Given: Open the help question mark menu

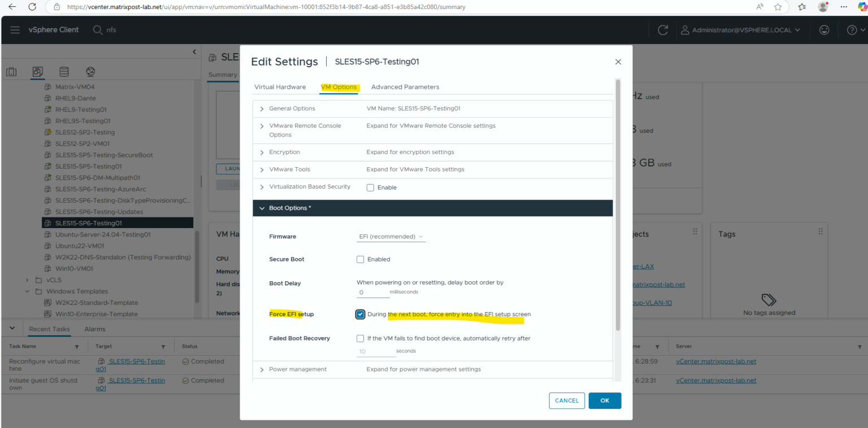Looking at the screenshot, I should [x=852, y=30].
